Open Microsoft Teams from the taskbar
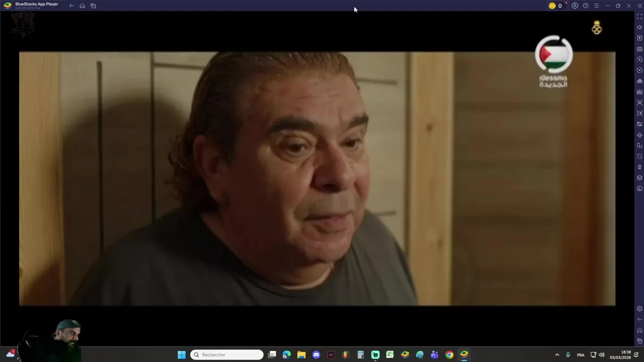The width and height of the screenshot is (644, 362). click(435, 355)
